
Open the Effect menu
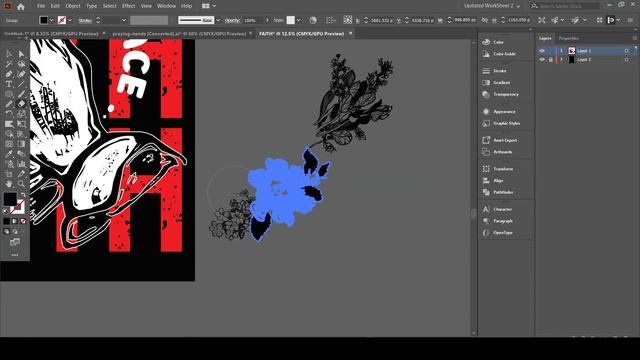[x=128, y=6]
